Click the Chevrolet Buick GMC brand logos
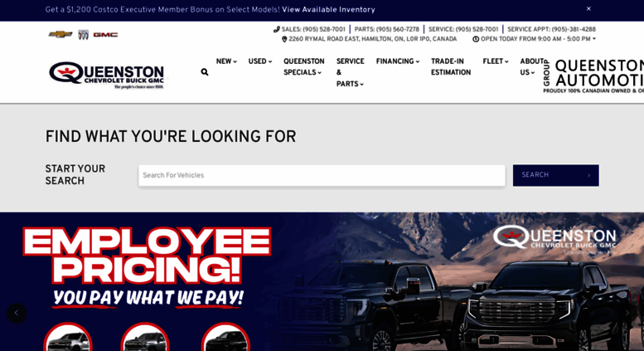The width and height of the screenshot is (644, 351). [83, 35]
